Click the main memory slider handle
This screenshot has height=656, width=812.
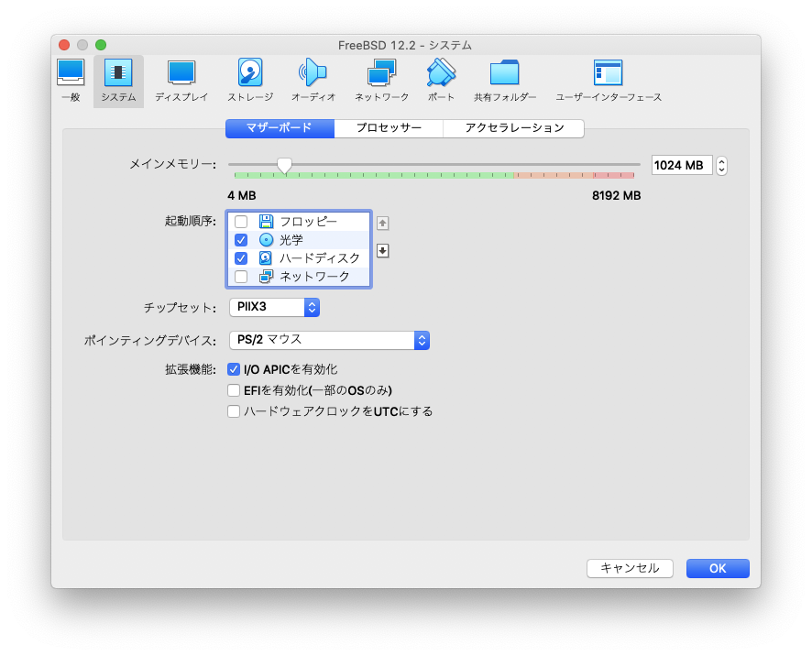(x=284, y=165)
